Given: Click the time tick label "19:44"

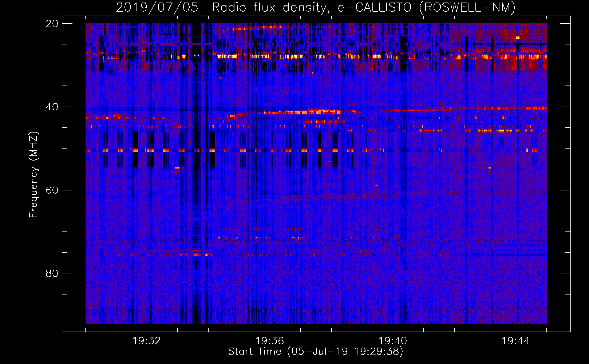Looking at the screenshot, I should [516, 341].
